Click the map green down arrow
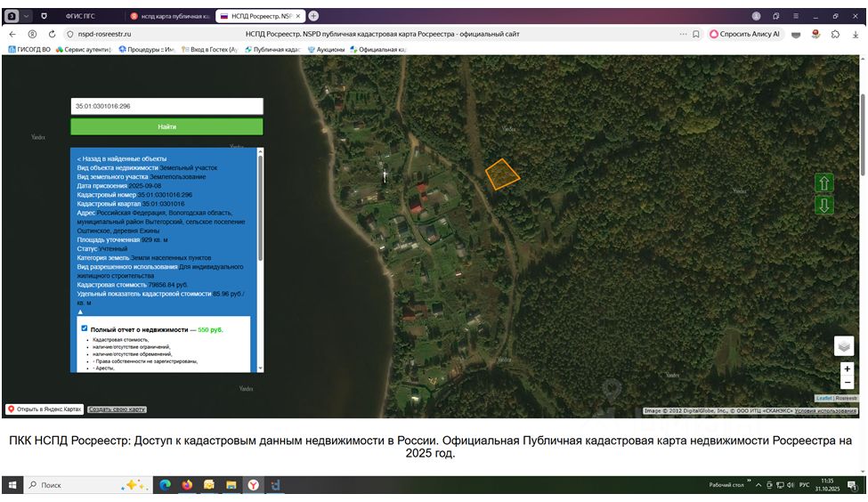Viewport: 868px width, 502px height. pos(823,206)
